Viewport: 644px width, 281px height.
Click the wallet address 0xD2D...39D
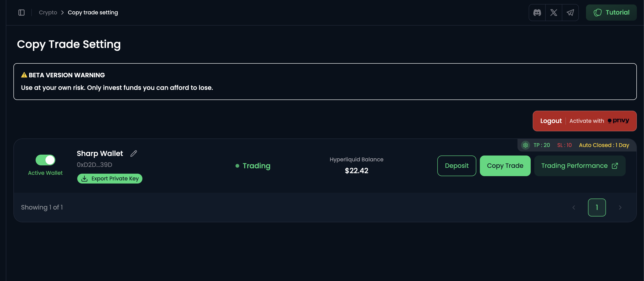coord(94,165)
